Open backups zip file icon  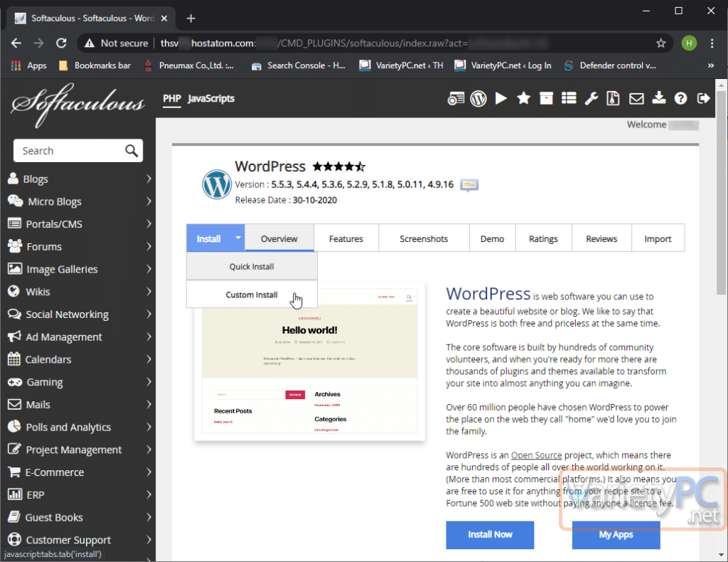[x=614, y=98]
